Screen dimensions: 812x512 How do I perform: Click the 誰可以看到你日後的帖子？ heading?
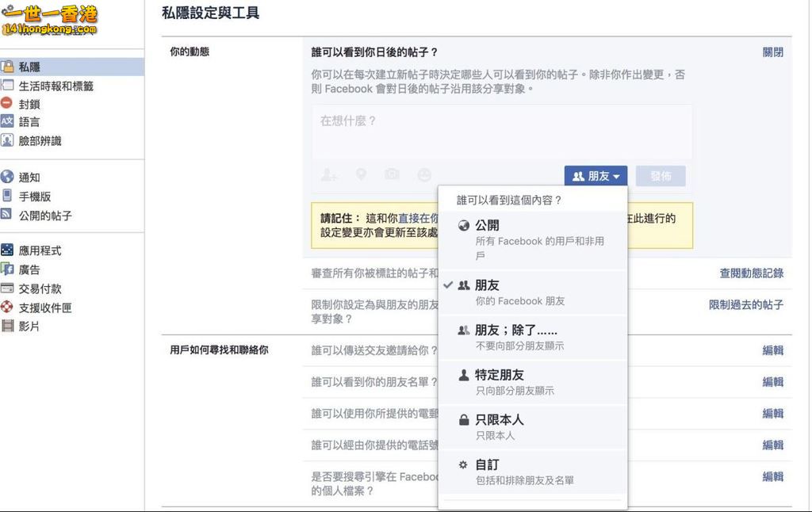pos(374,52)
